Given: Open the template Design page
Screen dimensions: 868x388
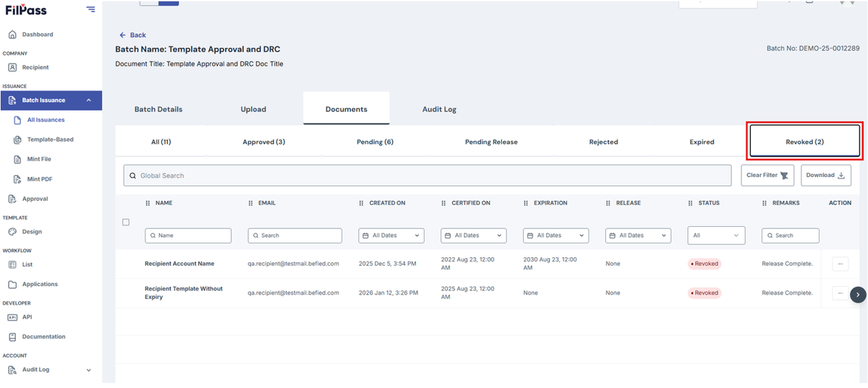Looking at the screenshot, I should 32,232.
